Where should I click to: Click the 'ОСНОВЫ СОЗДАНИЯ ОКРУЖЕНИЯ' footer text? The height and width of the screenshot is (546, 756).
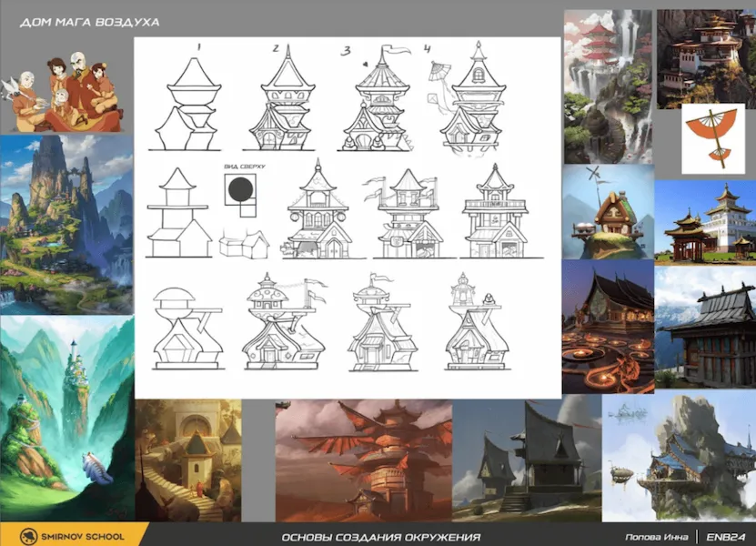(380, 537)
